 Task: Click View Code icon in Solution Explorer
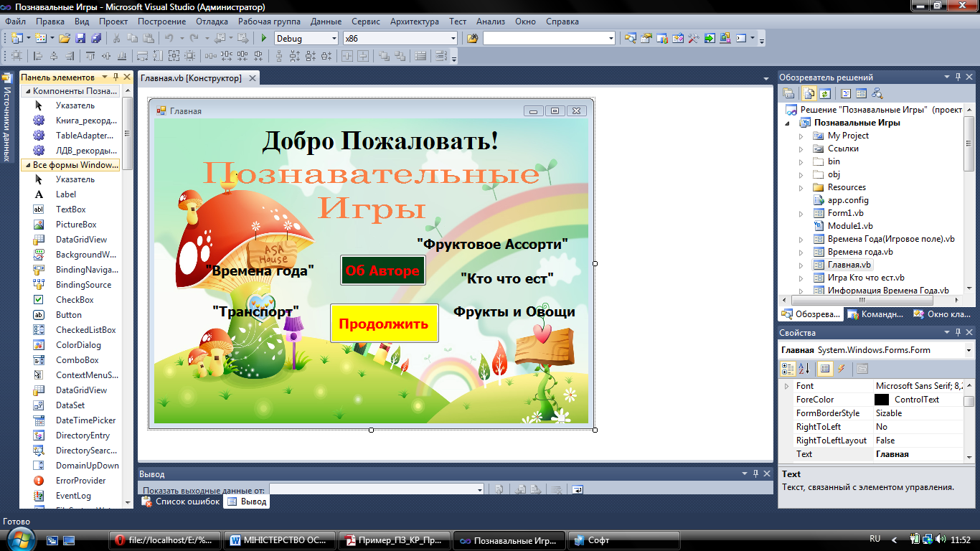[x=846, y=93]
